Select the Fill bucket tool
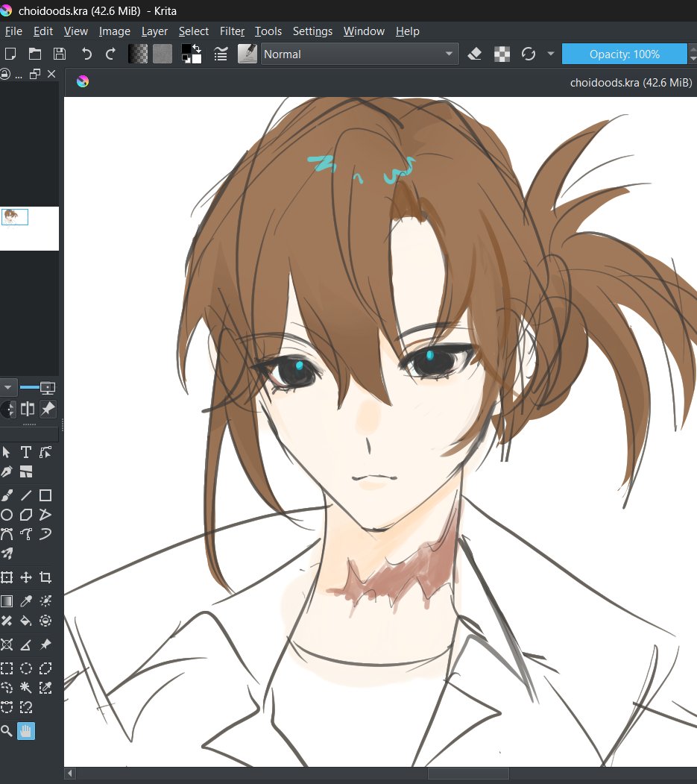The width and height of the screenshot is (697, 784). [26, 621]
